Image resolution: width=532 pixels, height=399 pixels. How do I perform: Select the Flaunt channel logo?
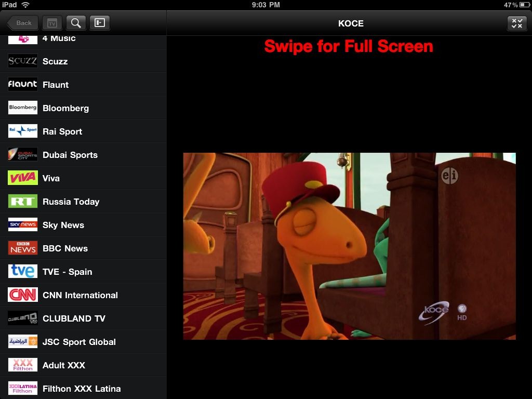click(x=23, y=84)
